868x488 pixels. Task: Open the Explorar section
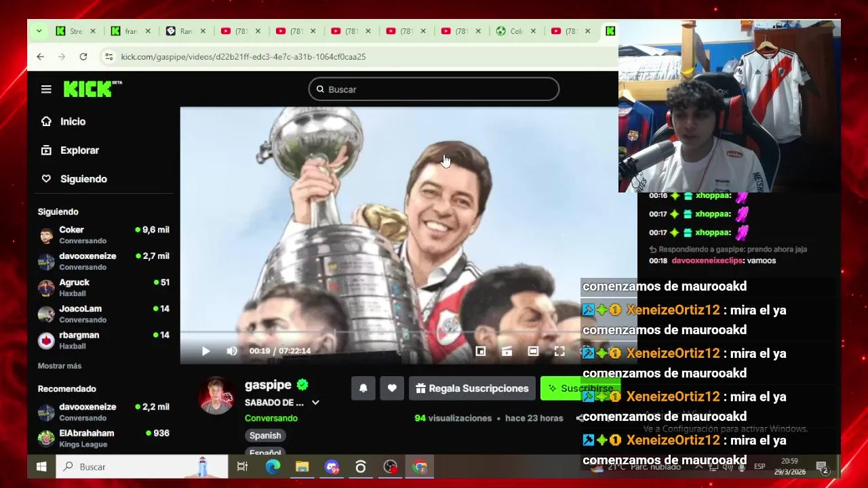coord(70,150)
